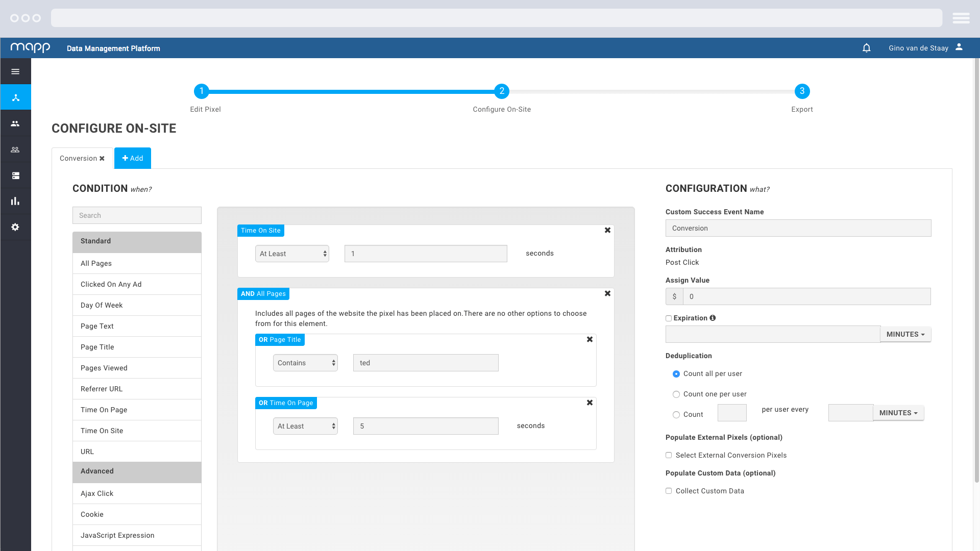Expand the At Least dropdown for Time On Site
Screen dimensions: 980x551
[x=292, y=254]
